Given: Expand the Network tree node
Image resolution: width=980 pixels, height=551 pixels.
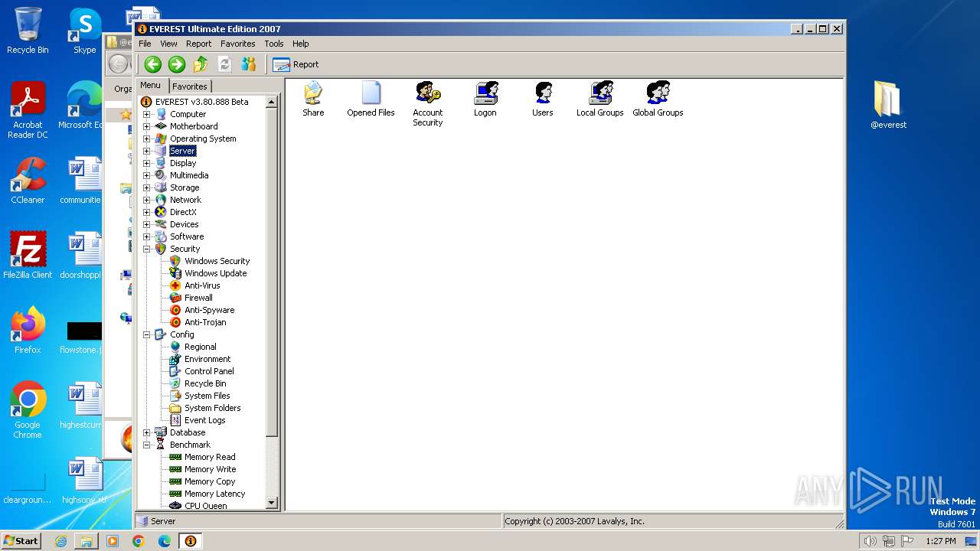Looking at the screenshot, I should (147, 200).
